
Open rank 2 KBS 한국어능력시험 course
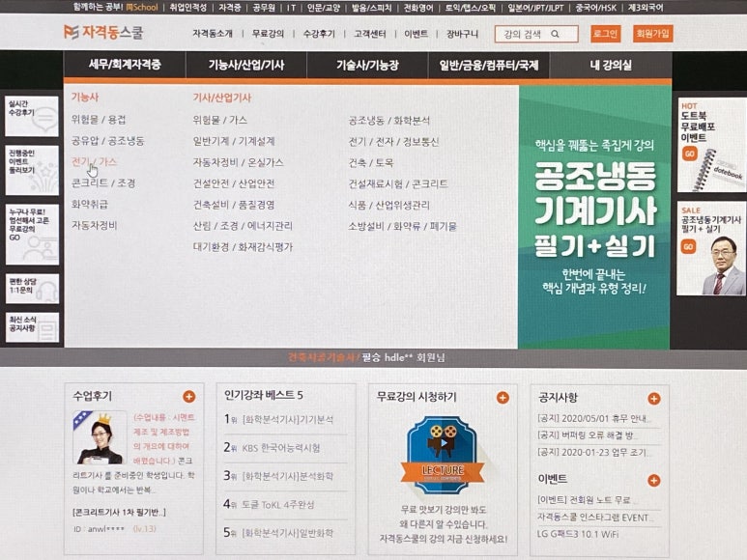[281, 448]
